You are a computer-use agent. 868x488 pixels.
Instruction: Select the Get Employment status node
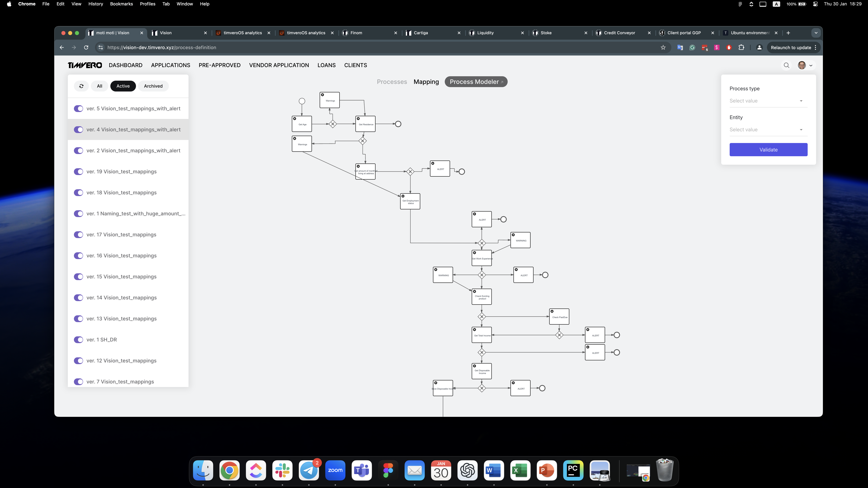tap(410, 201)
